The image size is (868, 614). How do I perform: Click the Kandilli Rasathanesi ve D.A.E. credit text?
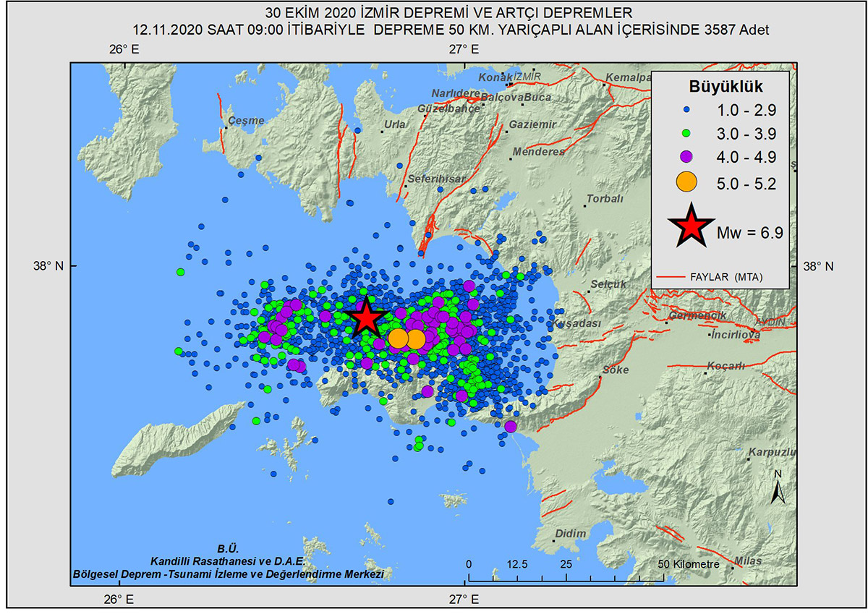coord(228,561)
